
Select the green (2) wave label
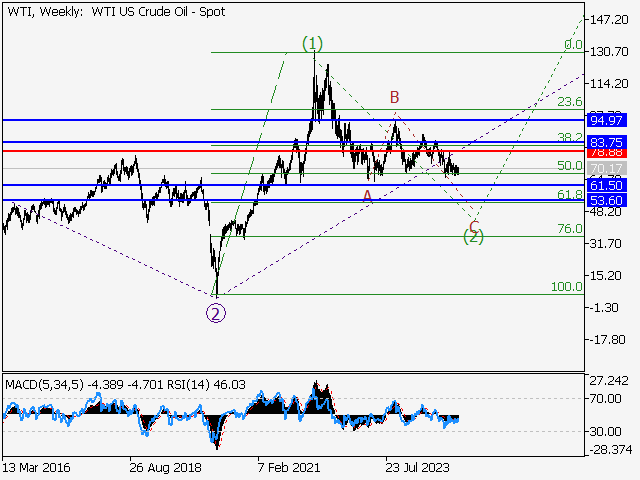pos(473,236)
